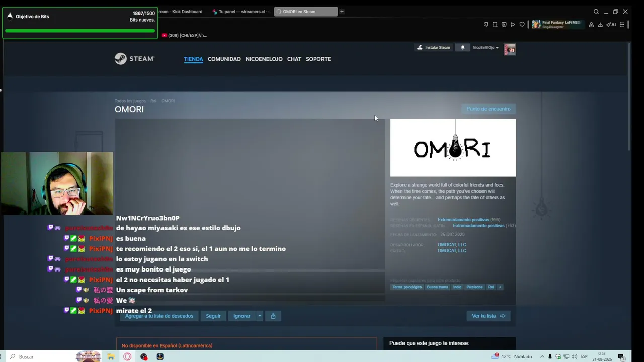
Task: Open the Final Fantasy LoFi media player
Action: [557, 24]
